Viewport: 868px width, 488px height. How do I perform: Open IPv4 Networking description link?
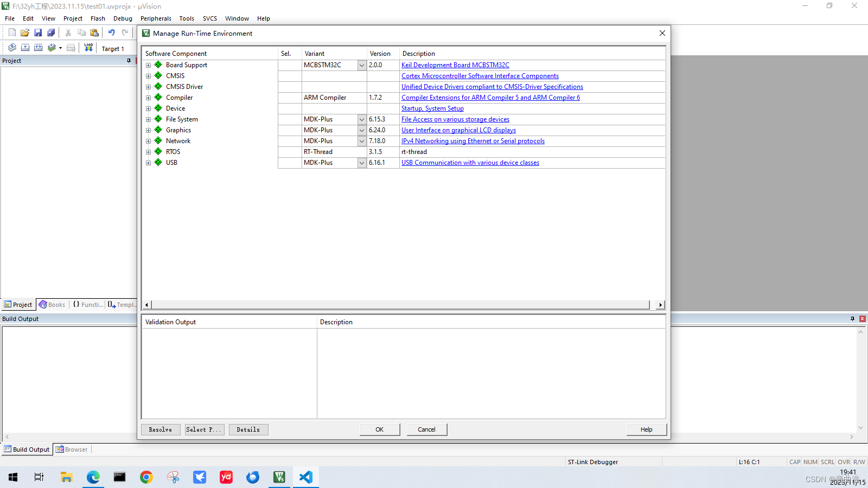473,141
